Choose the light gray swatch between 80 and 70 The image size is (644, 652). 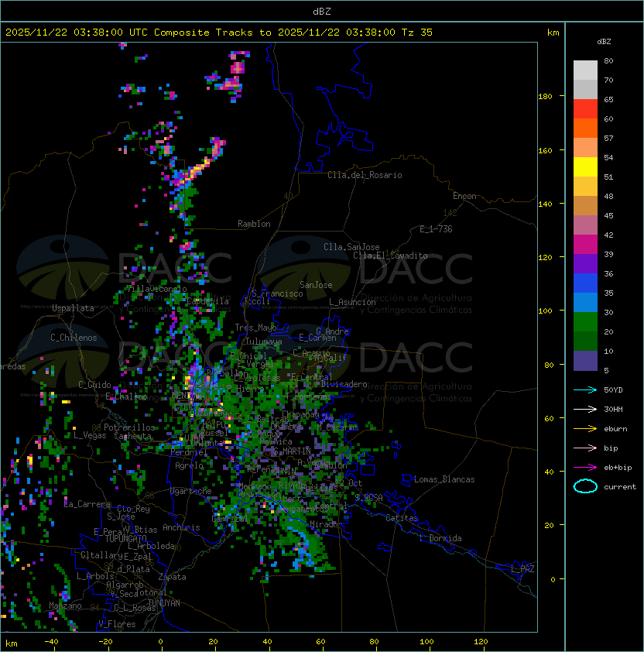pyautogui.click(x=585, y=70)
